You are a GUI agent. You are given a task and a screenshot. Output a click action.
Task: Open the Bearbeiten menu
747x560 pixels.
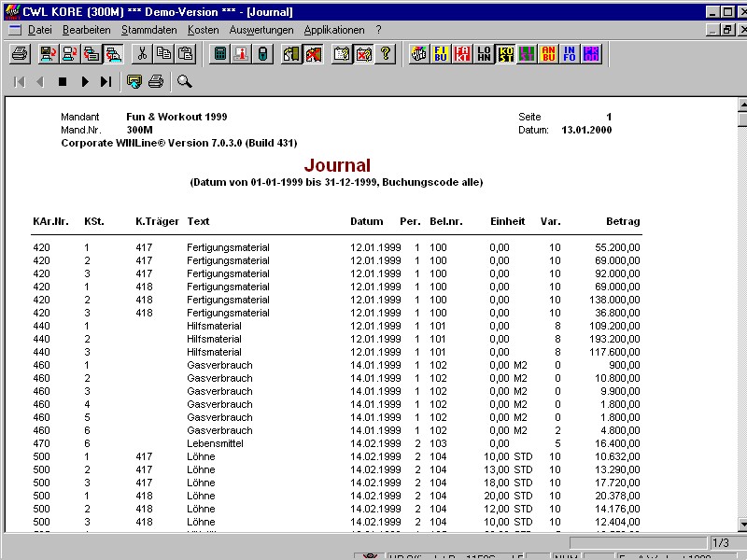pos(86,30)
